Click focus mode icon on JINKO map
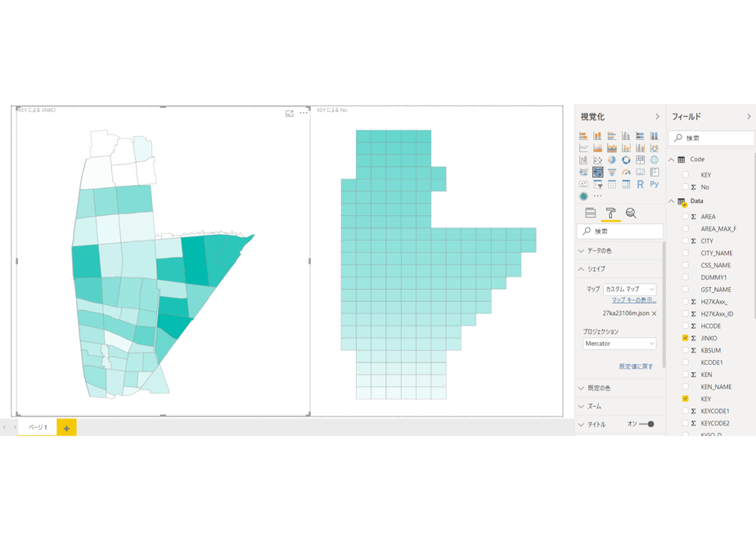Viewport: 756px width, 540px height. (x=290, y=113)
